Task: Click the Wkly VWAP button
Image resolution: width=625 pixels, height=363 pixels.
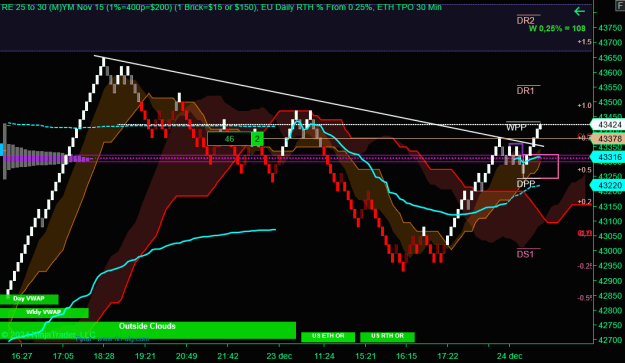Action: pos(44,313)
